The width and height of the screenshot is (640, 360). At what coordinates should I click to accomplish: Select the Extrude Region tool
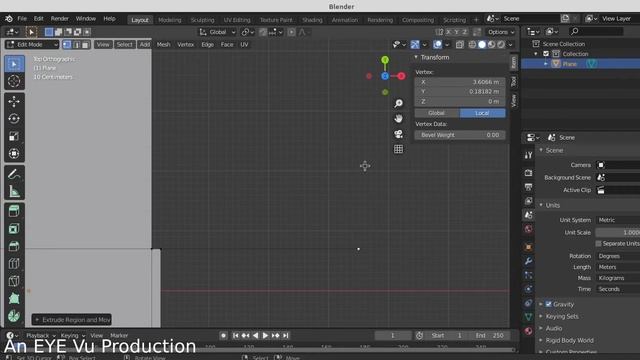(x=14, y=211)
